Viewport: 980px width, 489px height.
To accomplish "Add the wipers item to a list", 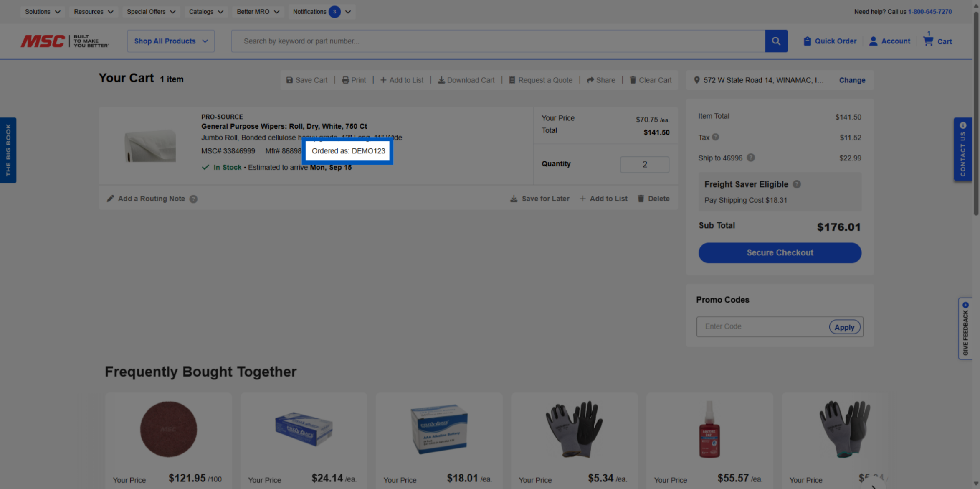I will coord(603,199).
